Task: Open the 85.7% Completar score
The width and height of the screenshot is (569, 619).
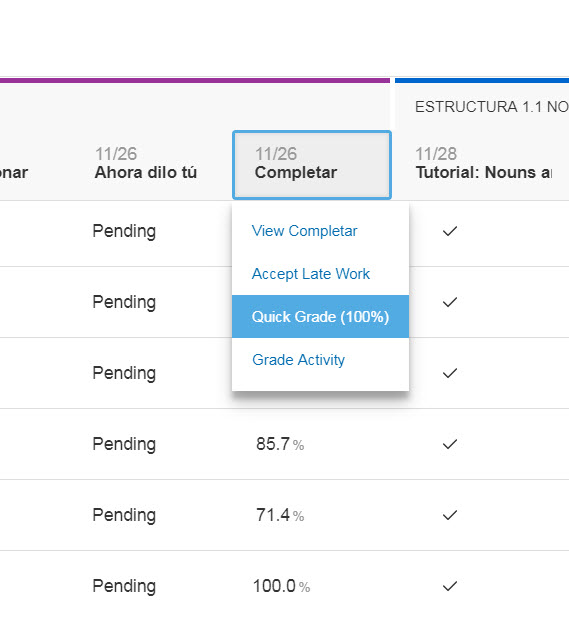Action: (x=280, y=444)
